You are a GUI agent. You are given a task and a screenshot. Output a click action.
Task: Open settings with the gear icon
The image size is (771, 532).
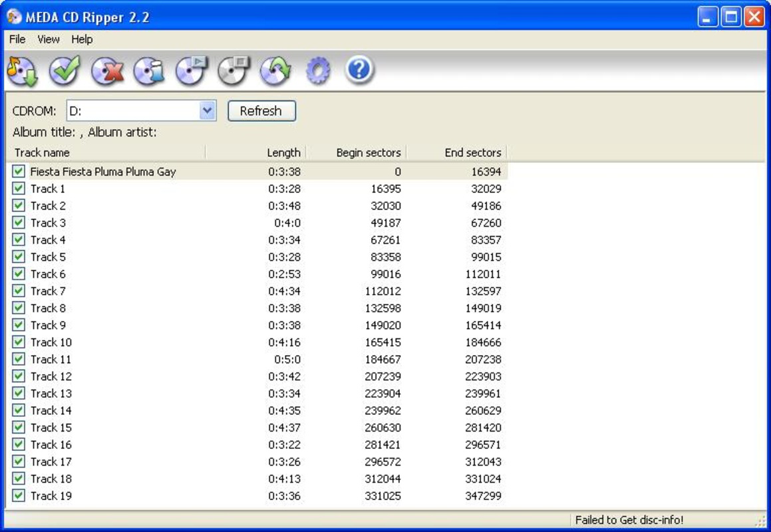(317, 70)
